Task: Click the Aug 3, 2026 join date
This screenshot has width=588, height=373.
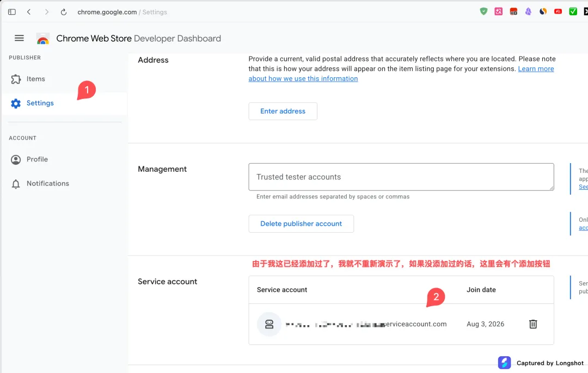Action: [x=485, y=324]
